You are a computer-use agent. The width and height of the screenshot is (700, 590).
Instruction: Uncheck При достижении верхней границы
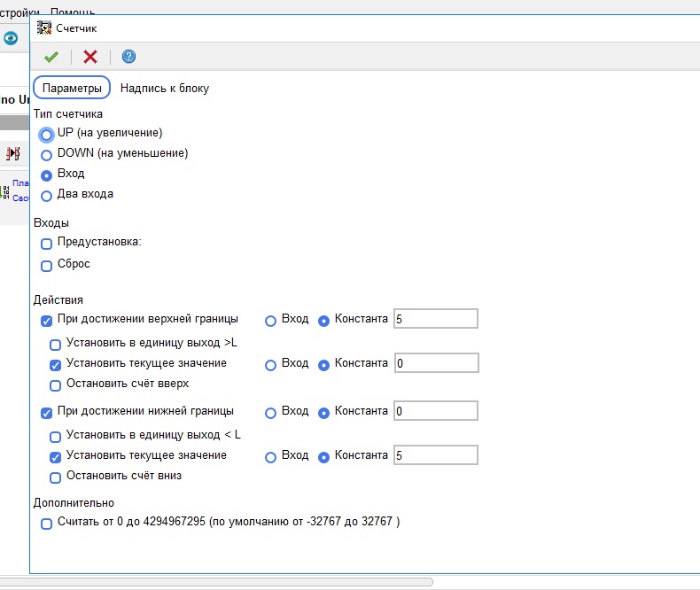coord(47,320)
